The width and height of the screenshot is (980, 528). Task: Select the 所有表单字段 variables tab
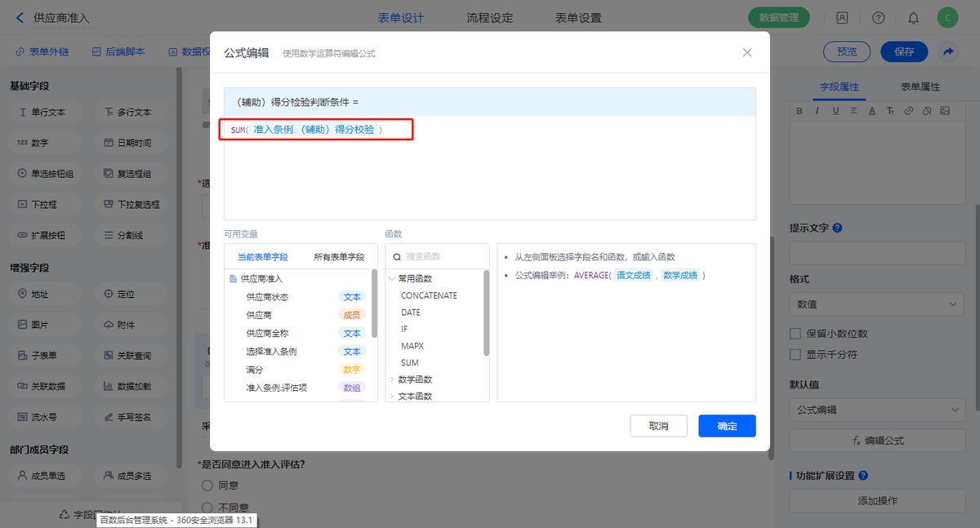(x=339, y=257)
